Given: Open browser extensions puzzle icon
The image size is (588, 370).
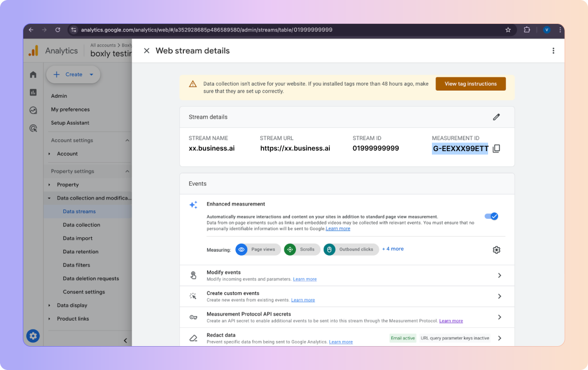Looking at the screenshot, I should (527, 29).
